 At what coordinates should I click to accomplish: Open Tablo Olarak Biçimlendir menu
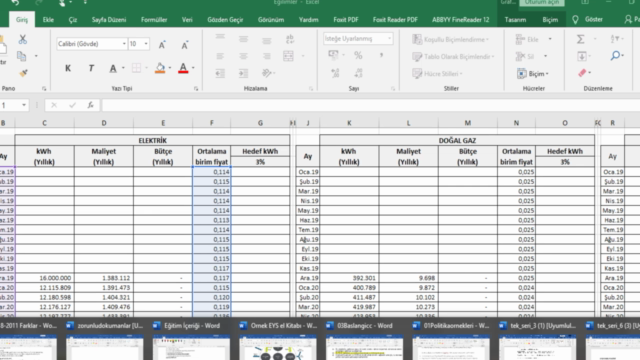click(453, 56)
